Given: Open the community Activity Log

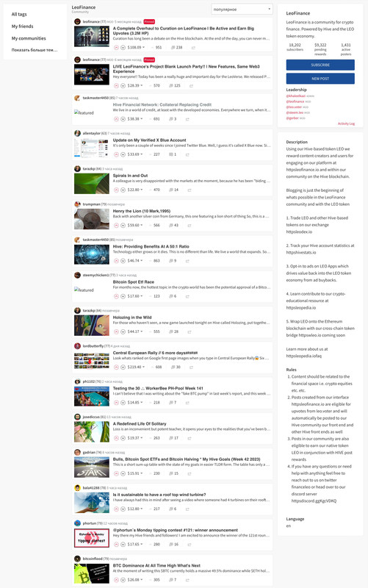Looking at the screenshot, I should coord(346,123).
